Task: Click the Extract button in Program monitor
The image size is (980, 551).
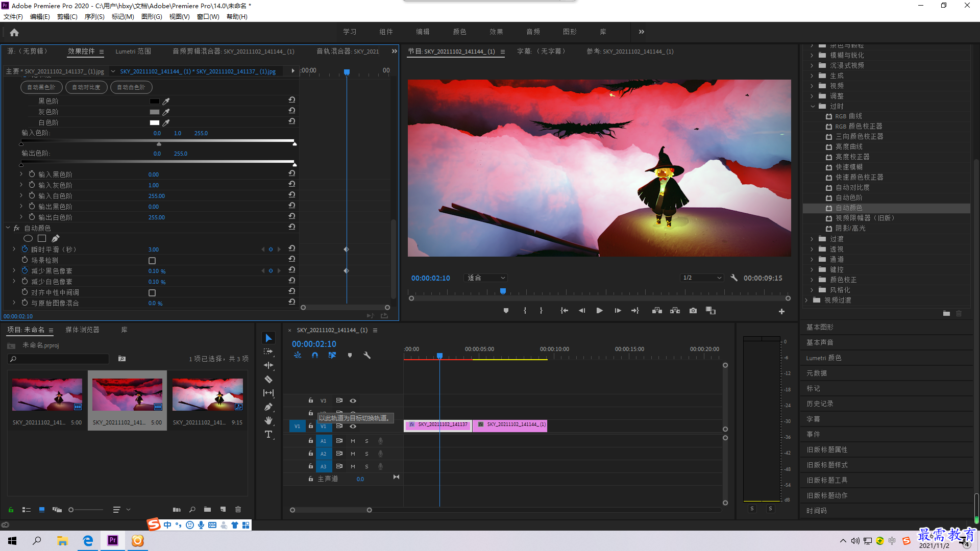Action: tap(675, 311)
